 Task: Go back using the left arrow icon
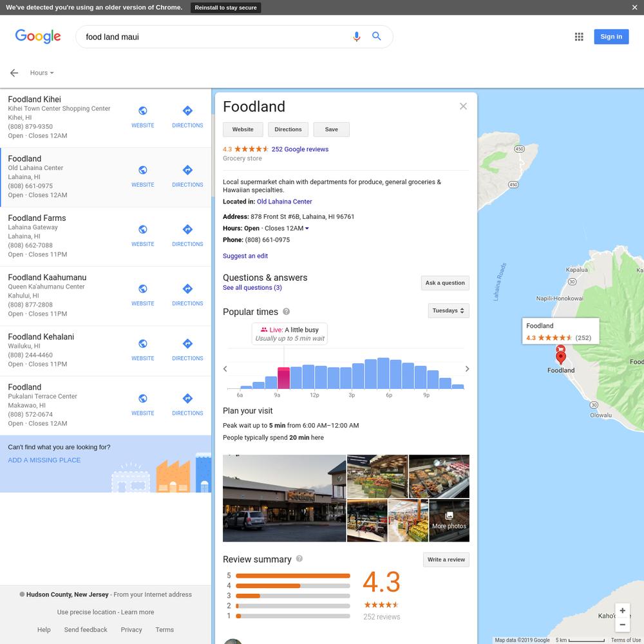click(14, 73)
